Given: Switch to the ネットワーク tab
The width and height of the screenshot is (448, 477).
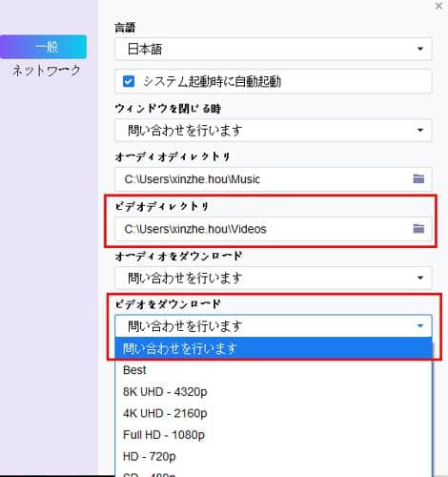Looking at the screenshot, I should point(47,71).
